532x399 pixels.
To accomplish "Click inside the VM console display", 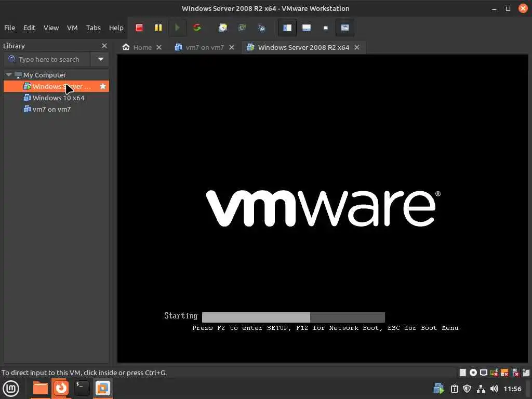I will [x=322, y=208].
